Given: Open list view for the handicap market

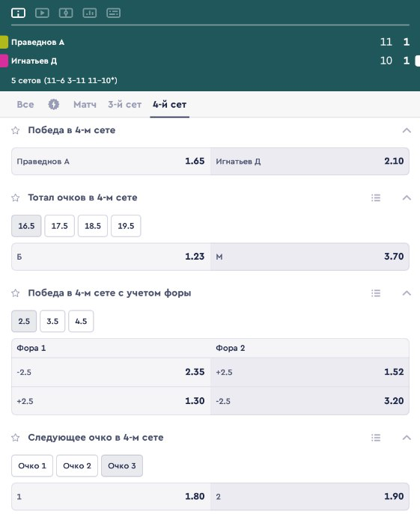Looking at the screenshot, I should click(376, 293).
